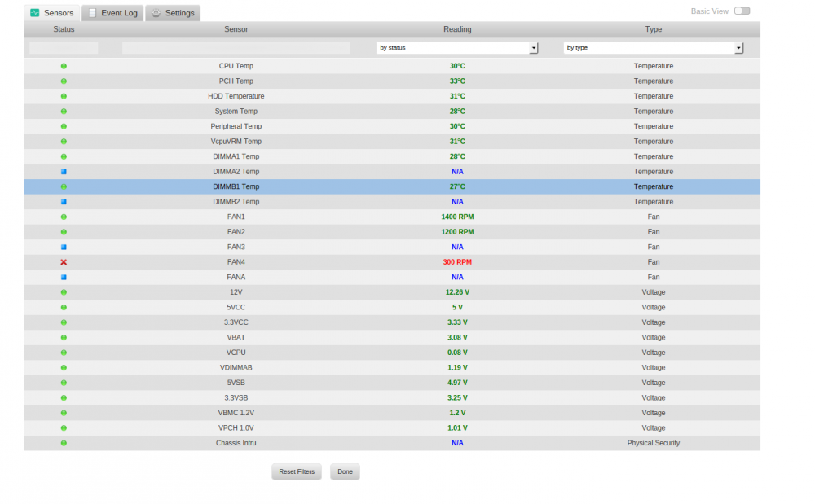Select the 'DIMMB1 Temp' sensor name

click(x=236, y=186)
